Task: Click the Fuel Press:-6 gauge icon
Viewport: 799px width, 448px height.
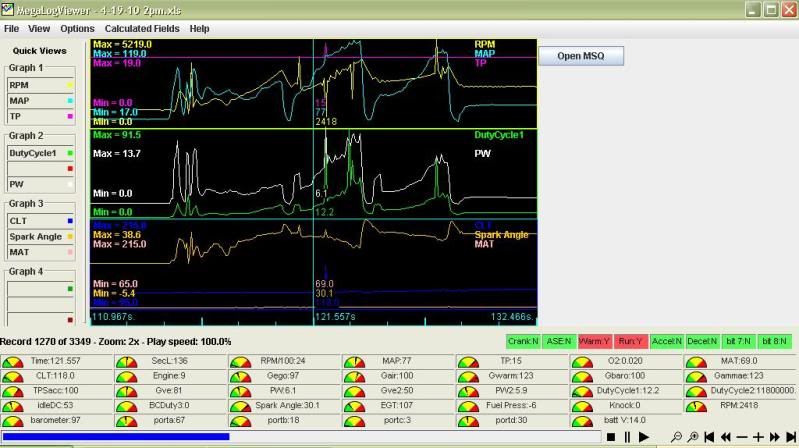Action: (468, 407)
